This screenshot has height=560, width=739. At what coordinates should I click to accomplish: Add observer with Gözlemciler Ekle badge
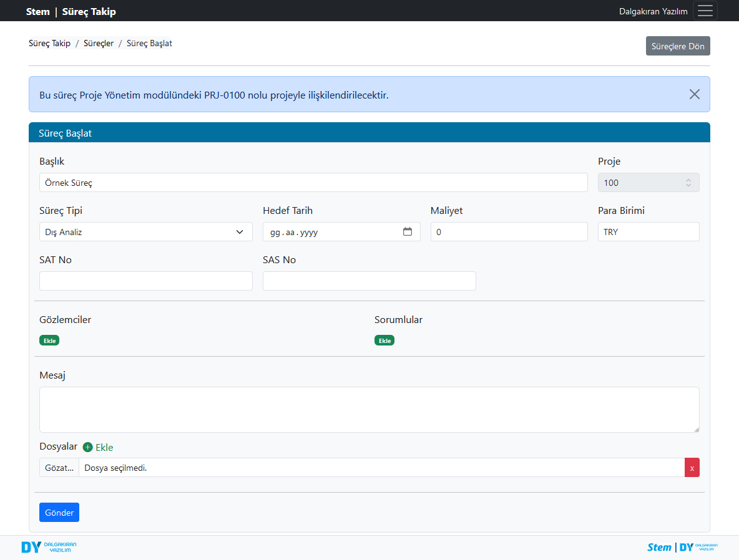tap(49, 340)
